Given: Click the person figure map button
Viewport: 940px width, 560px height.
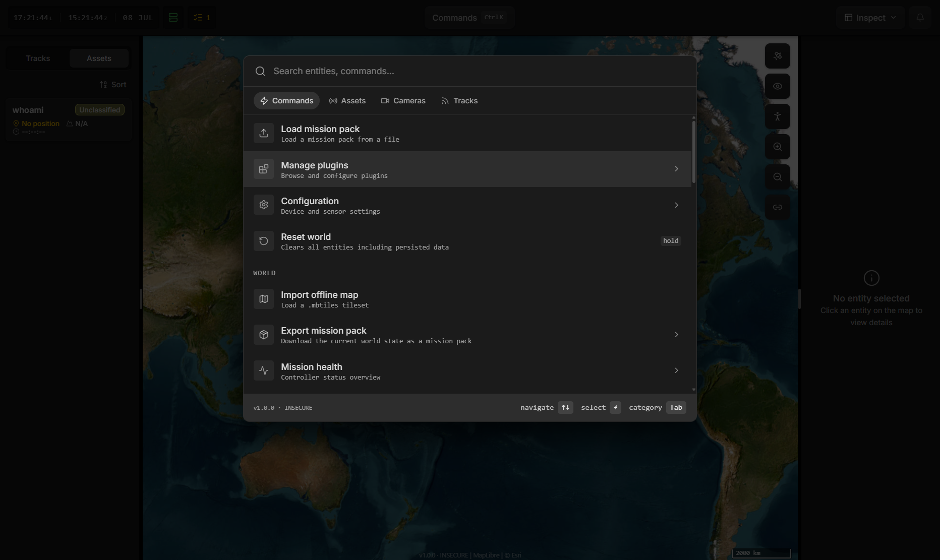Looking at the screenshot, I should 778,116.
